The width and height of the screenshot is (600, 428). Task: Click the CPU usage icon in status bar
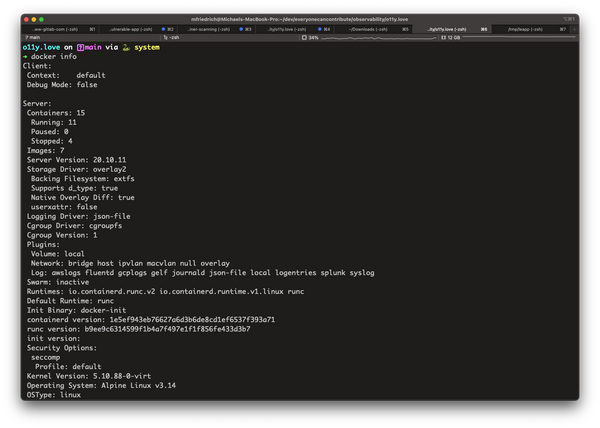coord(304,38)
